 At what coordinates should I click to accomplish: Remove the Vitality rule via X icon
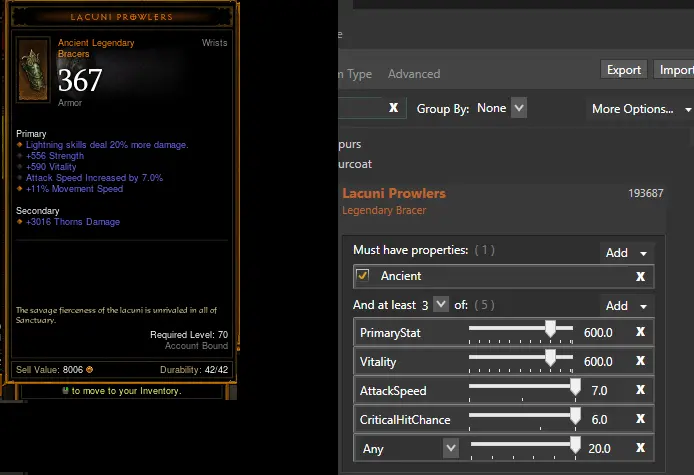(640, 361)
